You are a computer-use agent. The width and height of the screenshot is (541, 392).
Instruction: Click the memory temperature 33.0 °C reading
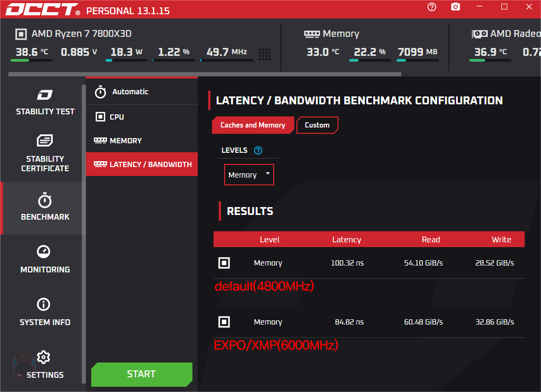pos(323,52)
